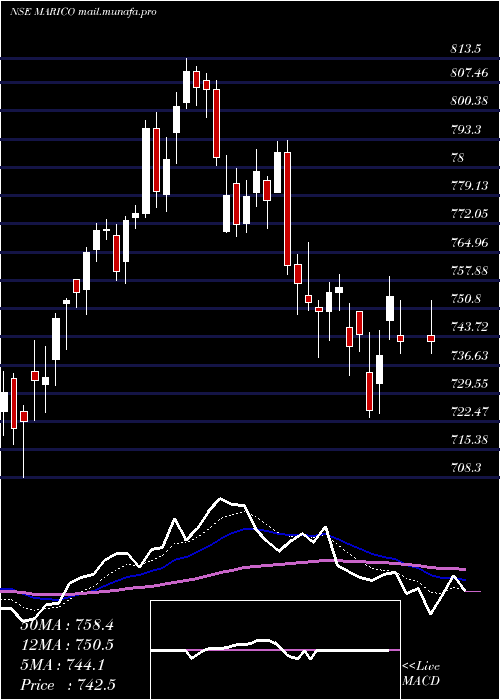Click the 757.88 price axis label

click(469, 271)
